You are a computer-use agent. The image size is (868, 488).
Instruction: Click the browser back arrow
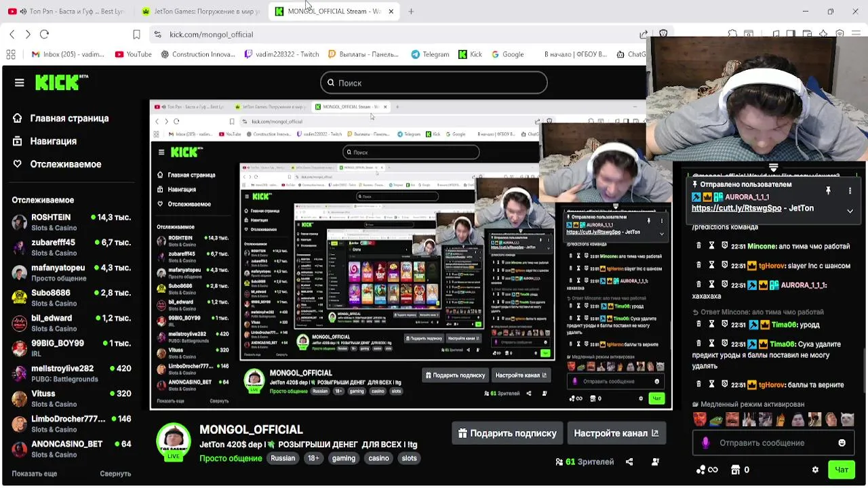[x=12, y=34]
